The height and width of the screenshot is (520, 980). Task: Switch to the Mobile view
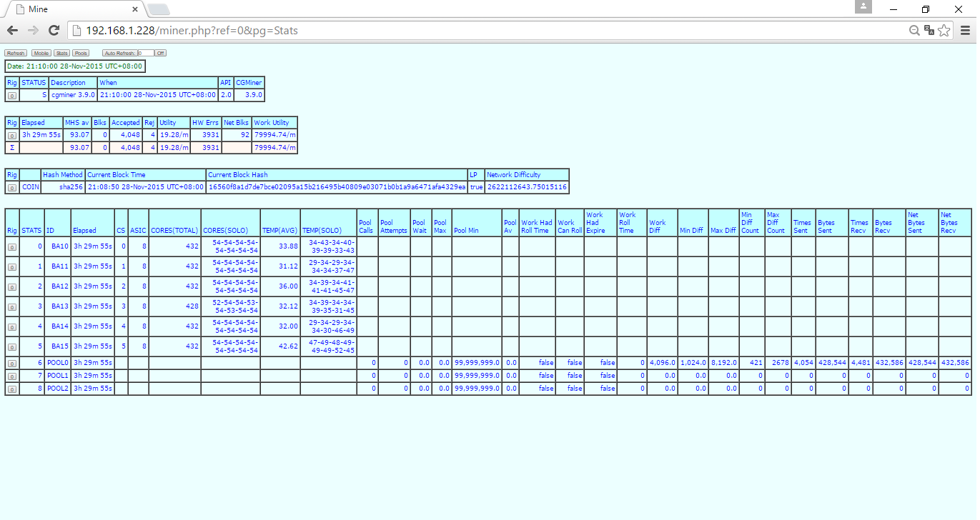point(41,53)
